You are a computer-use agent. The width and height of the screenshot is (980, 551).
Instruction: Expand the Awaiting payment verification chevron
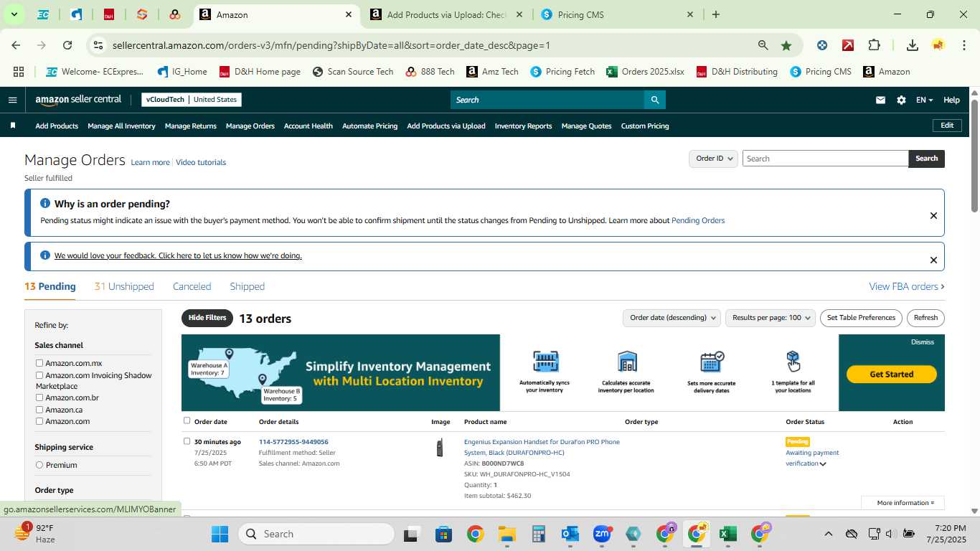pyautogui.click(x=823, y=464)
